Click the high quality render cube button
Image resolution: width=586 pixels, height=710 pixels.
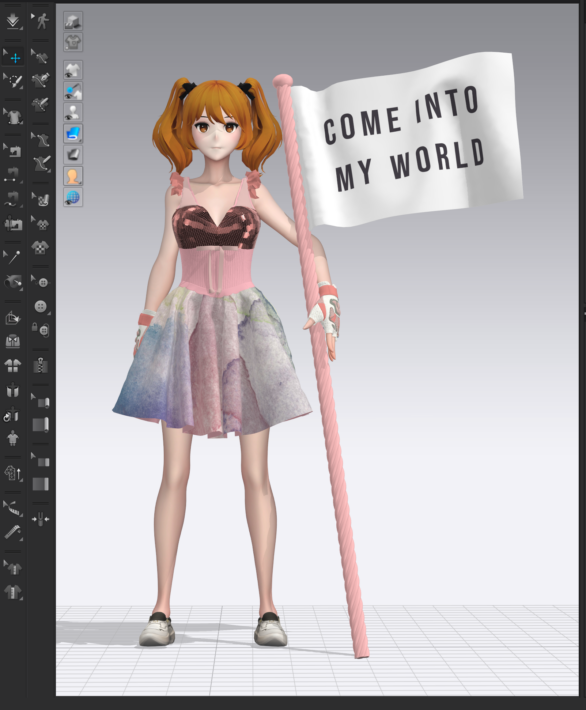tap(73, 21)
